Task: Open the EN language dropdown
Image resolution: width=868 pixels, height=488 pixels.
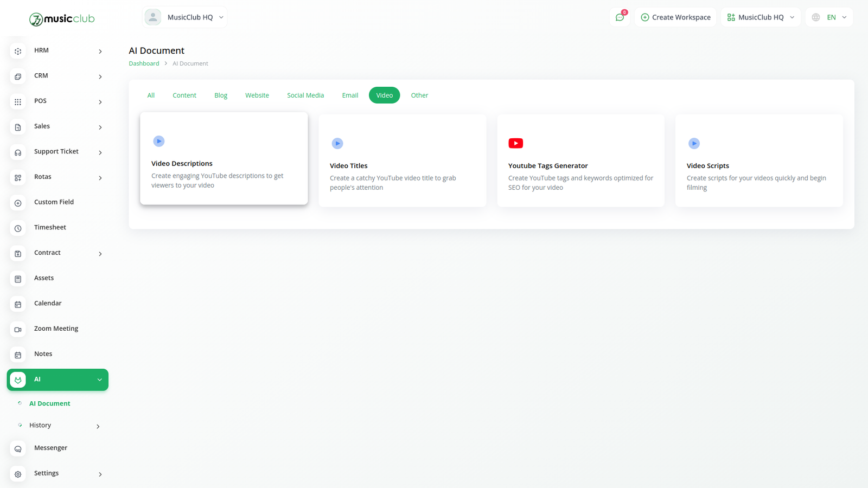Action: click(x=829, y=17)
